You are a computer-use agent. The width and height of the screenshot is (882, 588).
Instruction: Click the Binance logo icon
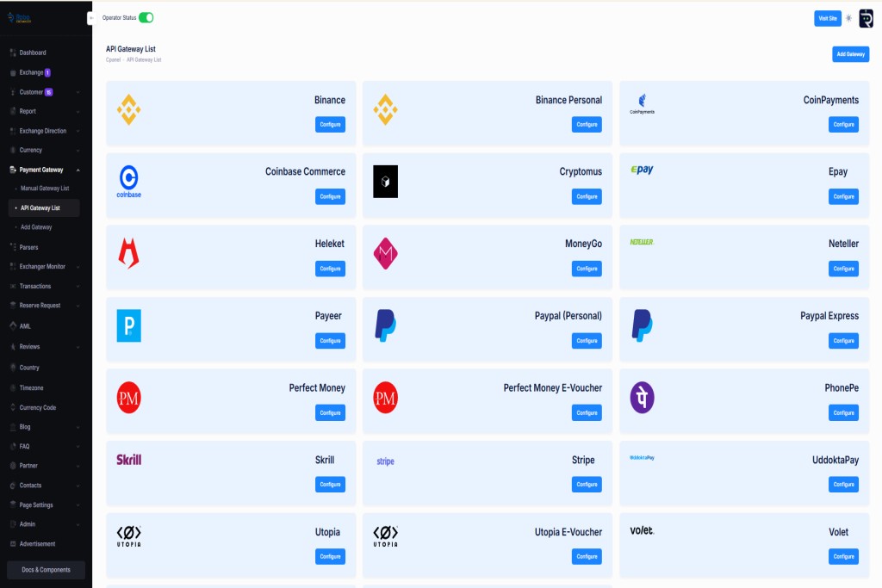pyautogui.click(x=128, y=109)
